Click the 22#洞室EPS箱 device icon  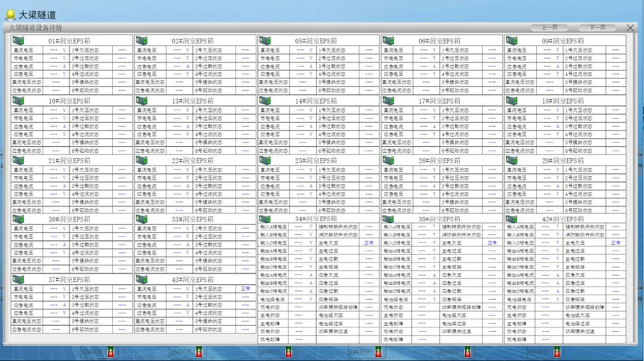142,160
